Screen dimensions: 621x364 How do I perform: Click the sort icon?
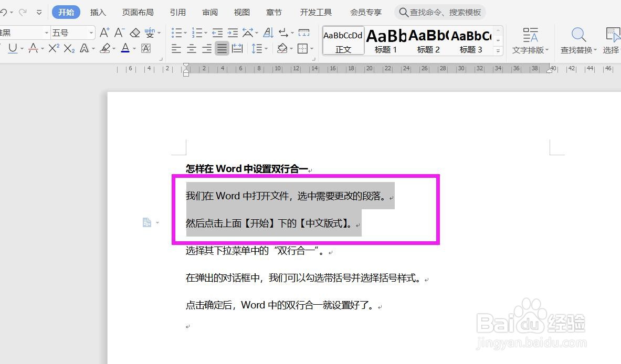point(268,33)
